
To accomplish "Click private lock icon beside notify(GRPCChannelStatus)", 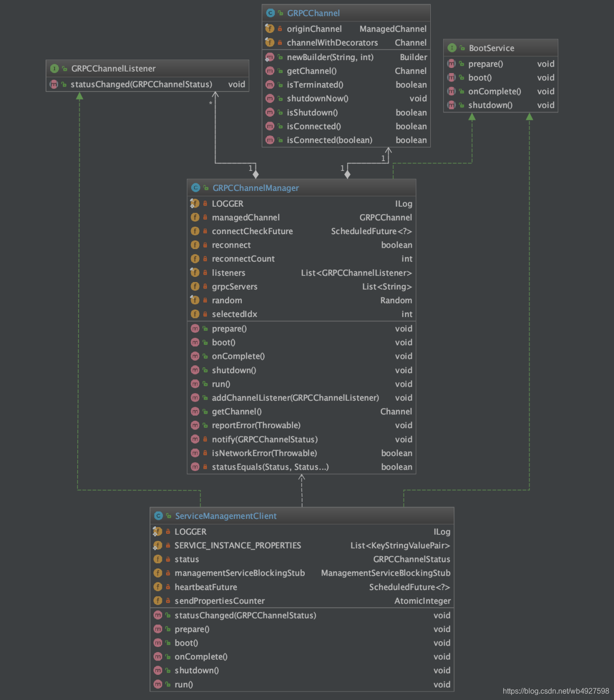I will coord(205,439).
